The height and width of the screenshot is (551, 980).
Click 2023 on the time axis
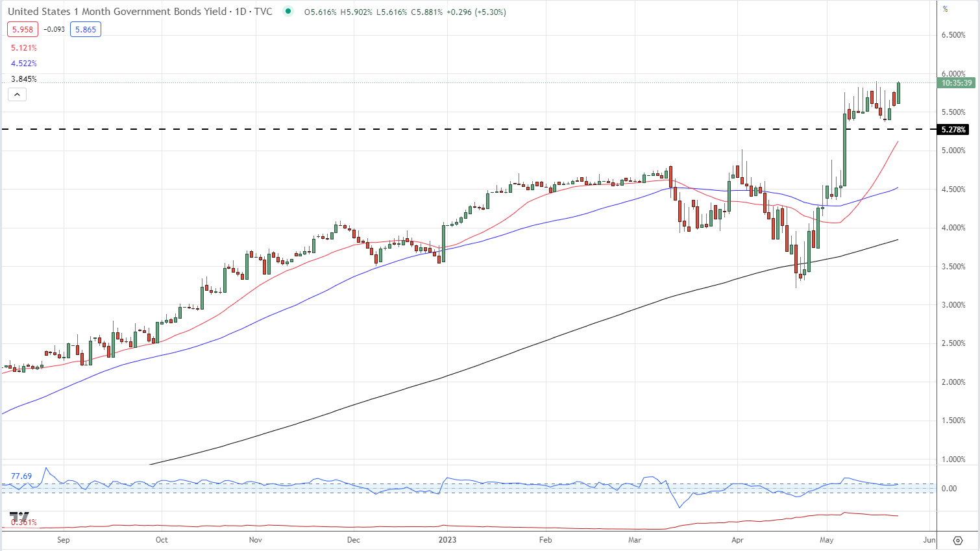tap(447, 540)
